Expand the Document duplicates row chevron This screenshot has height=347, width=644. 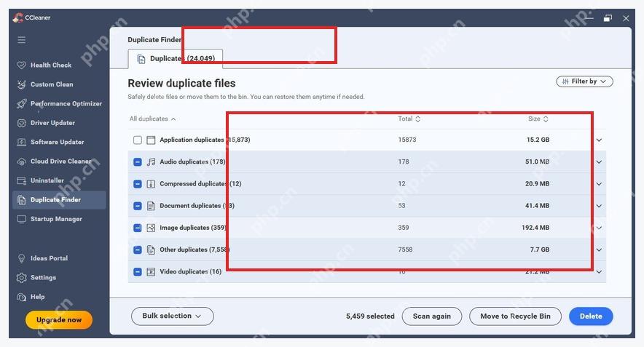(x=600, y=206)
